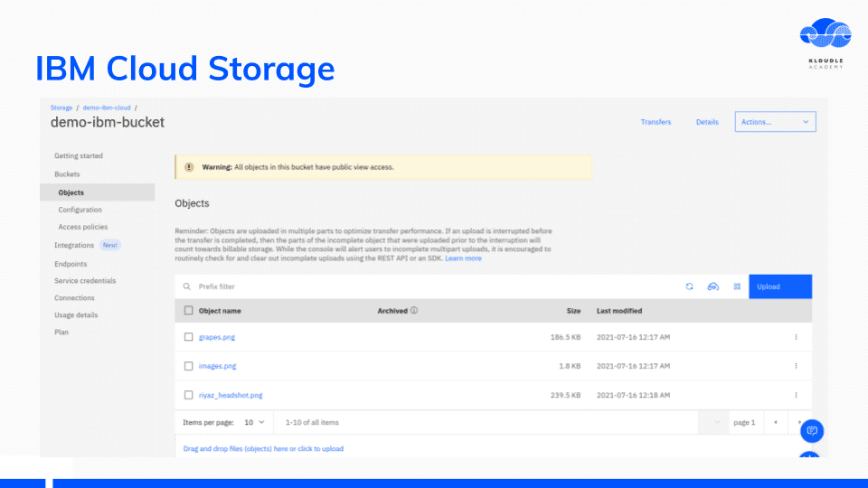Open overflow menu for grapes.png
Viewport: 868px width, 488px height.
coord(796,337)
